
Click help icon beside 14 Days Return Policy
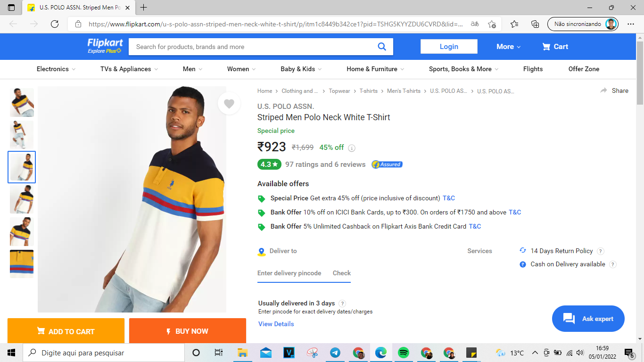coord(601,251)
